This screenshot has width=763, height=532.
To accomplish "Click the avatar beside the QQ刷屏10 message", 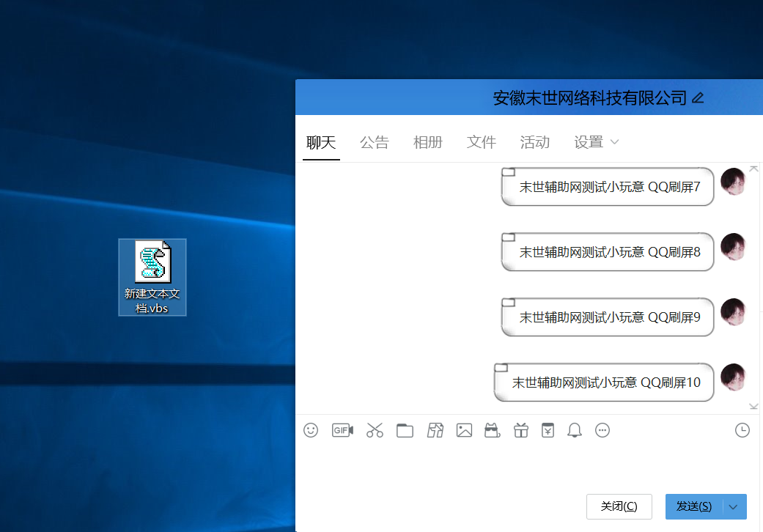I will 734,377.
